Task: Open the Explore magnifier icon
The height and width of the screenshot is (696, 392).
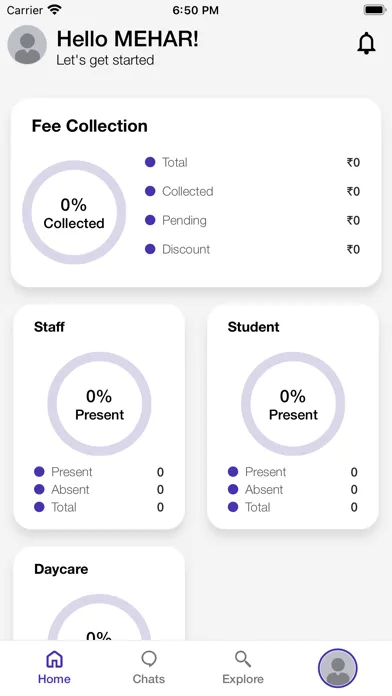Action: tap(243, 659)
